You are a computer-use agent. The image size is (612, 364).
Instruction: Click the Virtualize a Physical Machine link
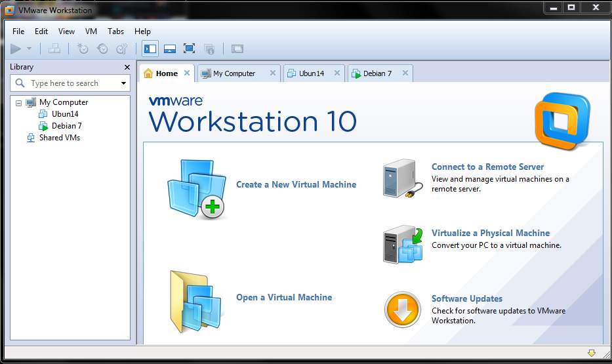(x=491, y=233)
